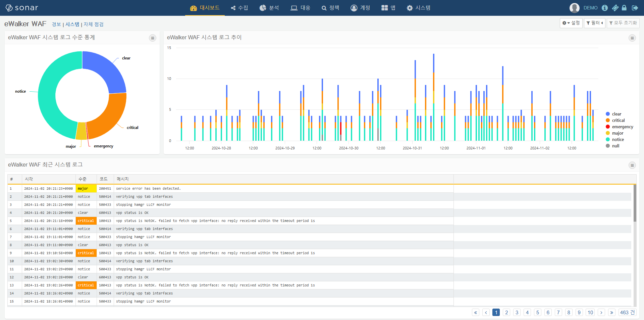Toggle the major series in chart legend
This screenshot has height=320, width=644.
tap(614, 133)
